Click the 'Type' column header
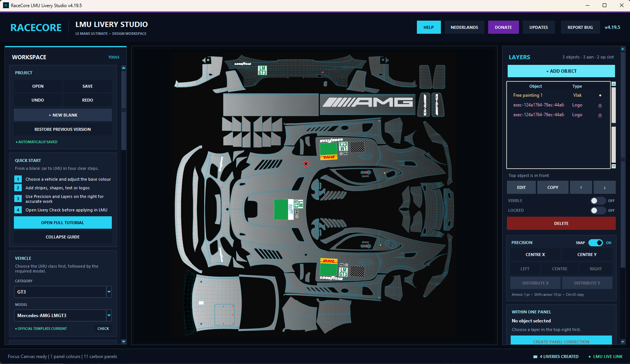The width and height of the screenshot is (630, 364). pos(577,87)
